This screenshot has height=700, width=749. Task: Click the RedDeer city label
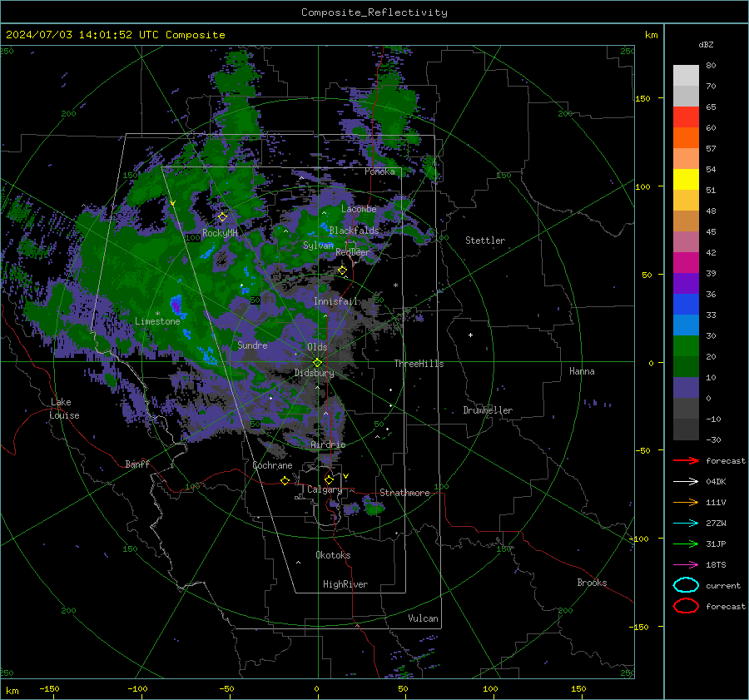click(353, 252)
